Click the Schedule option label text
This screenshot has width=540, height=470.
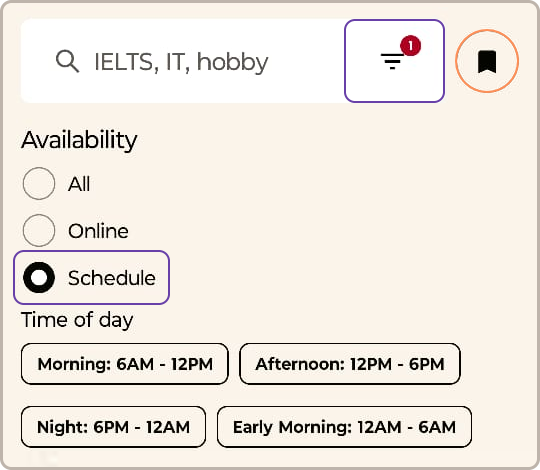click(112, 278)
